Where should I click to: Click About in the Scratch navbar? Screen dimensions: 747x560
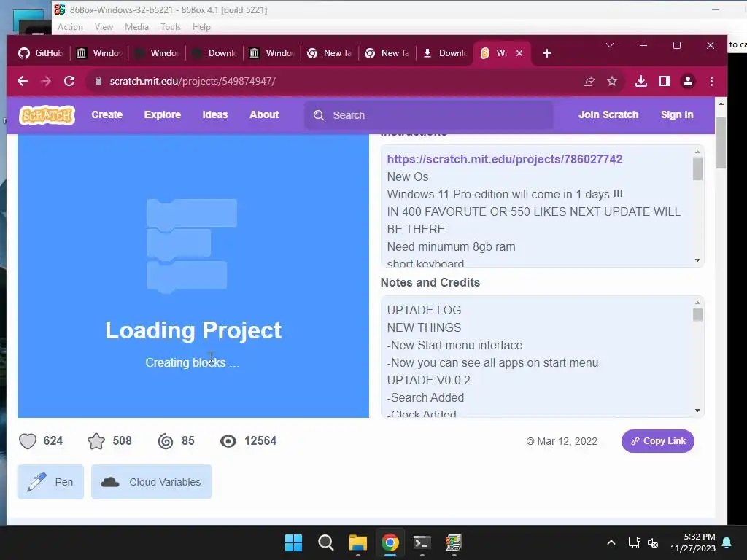click(264, 114)
